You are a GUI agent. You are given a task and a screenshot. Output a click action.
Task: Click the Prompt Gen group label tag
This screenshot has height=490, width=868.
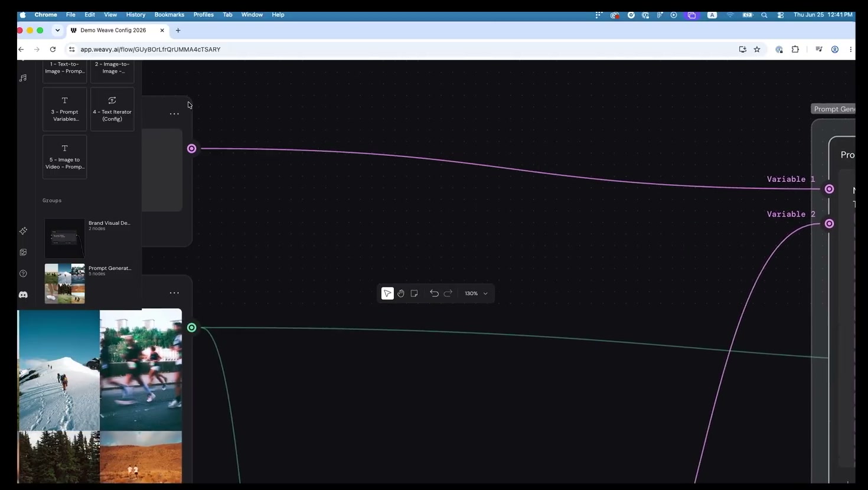click(x=834, y=109)
